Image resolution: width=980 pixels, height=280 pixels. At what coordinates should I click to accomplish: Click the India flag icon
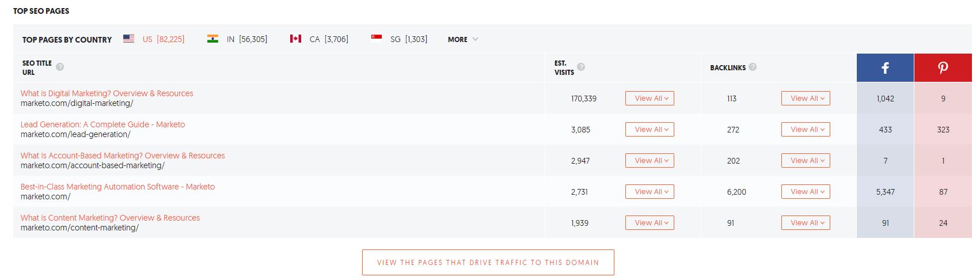[x=212, y=39]
